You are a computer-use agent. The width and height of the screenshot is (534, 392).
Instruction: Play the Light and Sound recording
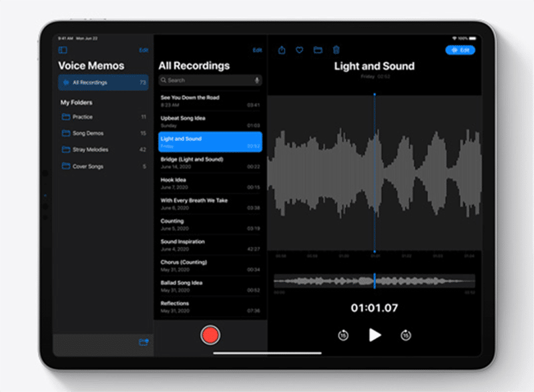click(x=374, y=335)
